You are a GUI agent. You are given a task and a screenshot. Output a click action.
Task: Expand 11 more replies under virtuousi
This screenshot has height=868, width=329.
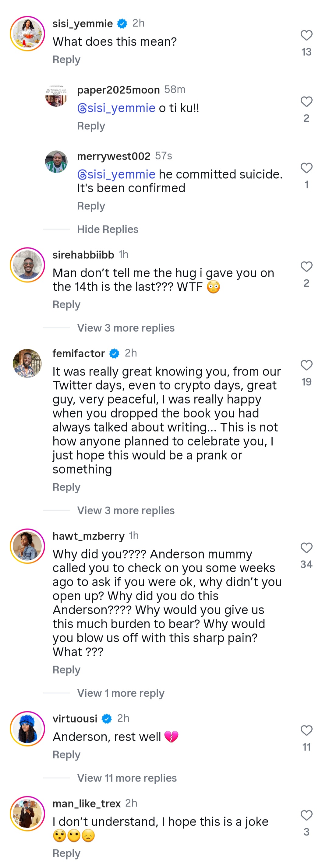click(127, 779)
